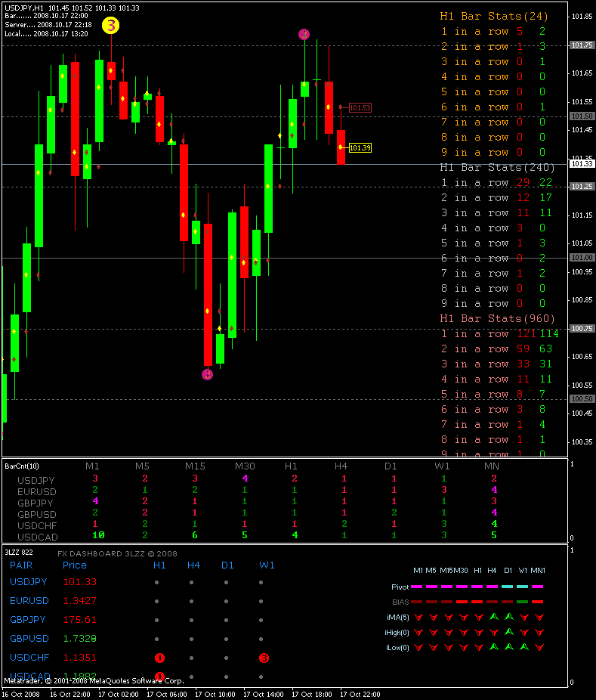Click the iMA(5) green up arrow under H4
The height and width of the screenshot is (700, 596).
point(493,617)
